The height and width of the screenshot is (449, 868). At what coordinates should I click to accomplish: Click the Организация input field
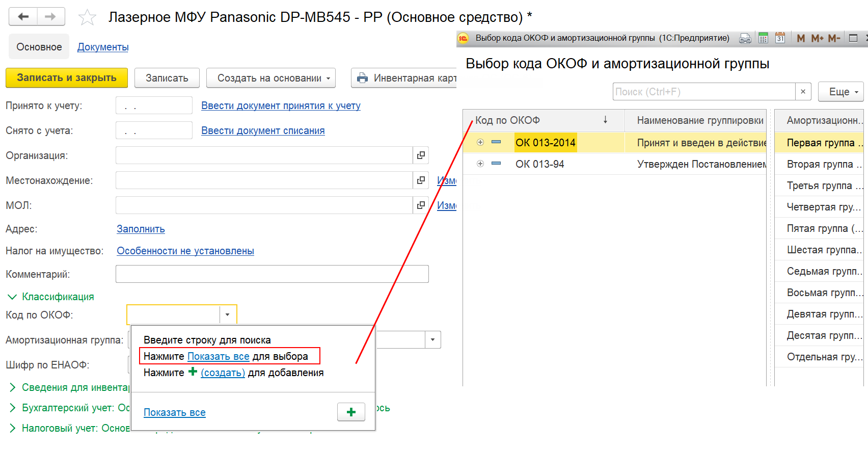(264, 155)
